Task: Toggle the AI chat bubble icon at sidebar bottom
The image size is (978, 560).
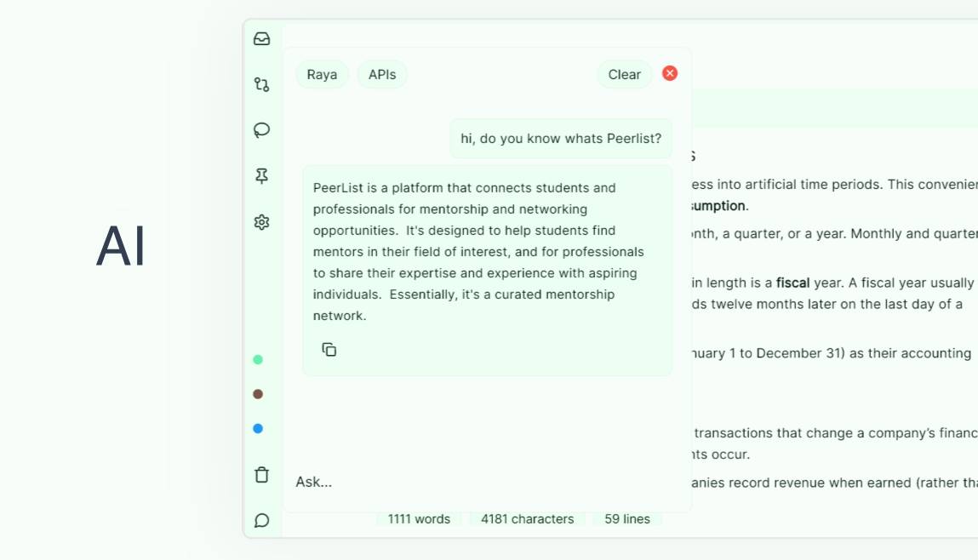Action: click(261, 520)
